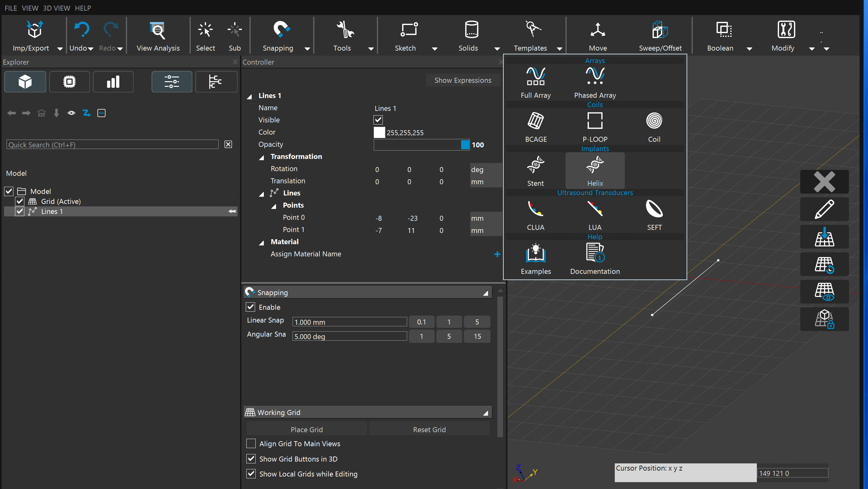Collapse the Transformation section
Viewport: 868px width, 489px height.
point(261,157)
